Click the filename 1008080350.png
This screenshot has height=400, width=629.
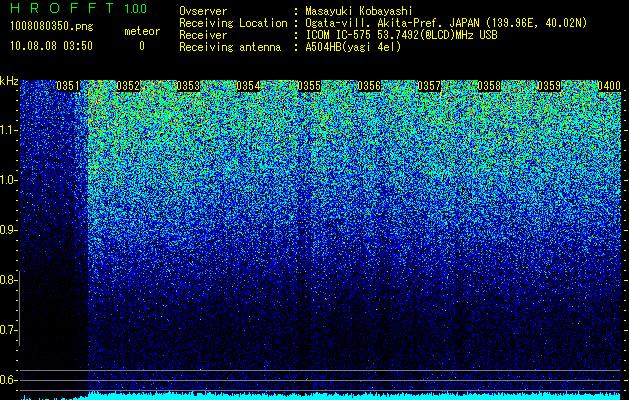pyautogui.click(x=52, y=26)
